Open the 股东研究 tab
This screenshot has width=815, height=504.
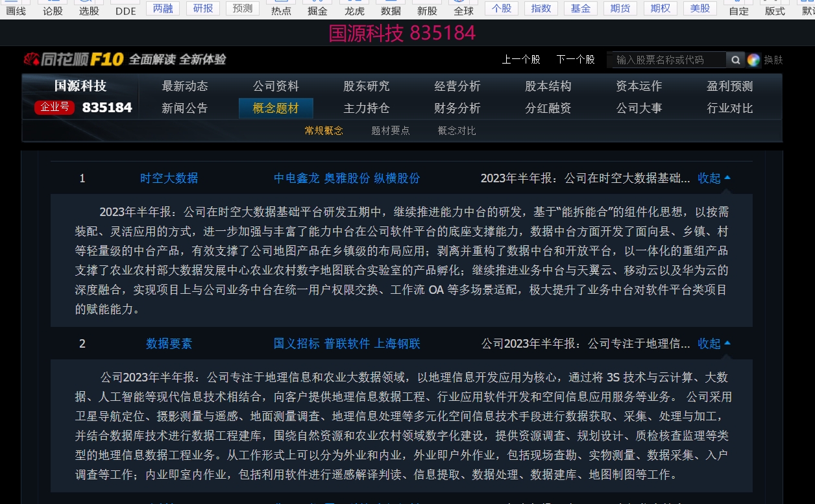(367, 86)
